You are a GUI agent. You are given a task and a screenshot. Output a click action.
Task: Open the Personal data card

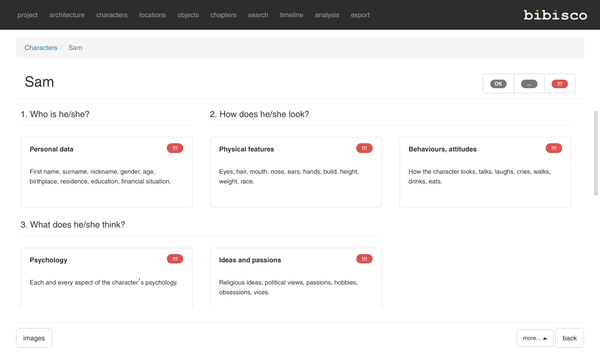(106, 172)
